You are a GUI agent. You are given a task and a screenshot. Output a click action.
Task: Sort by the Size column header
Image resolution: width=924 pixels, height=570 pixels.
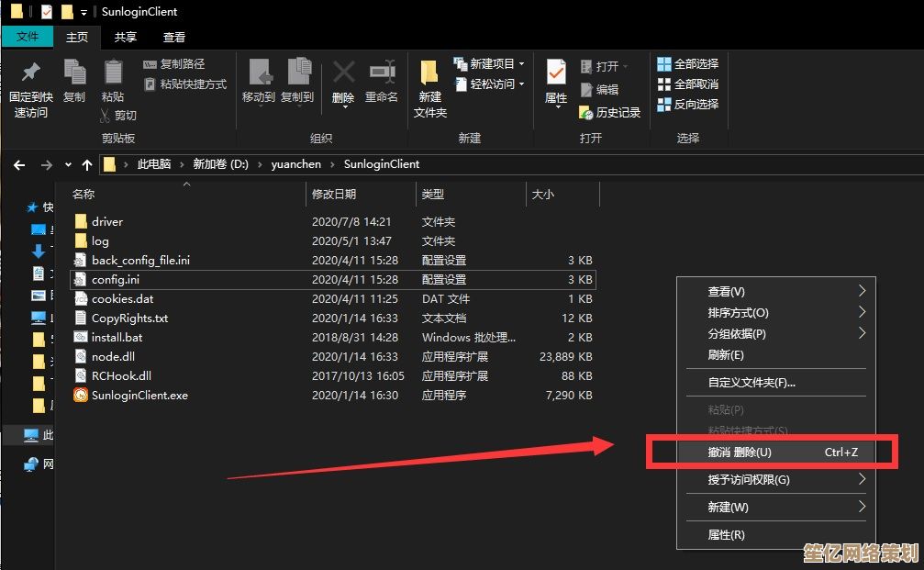pyautogui.click(x=542, y=194)
